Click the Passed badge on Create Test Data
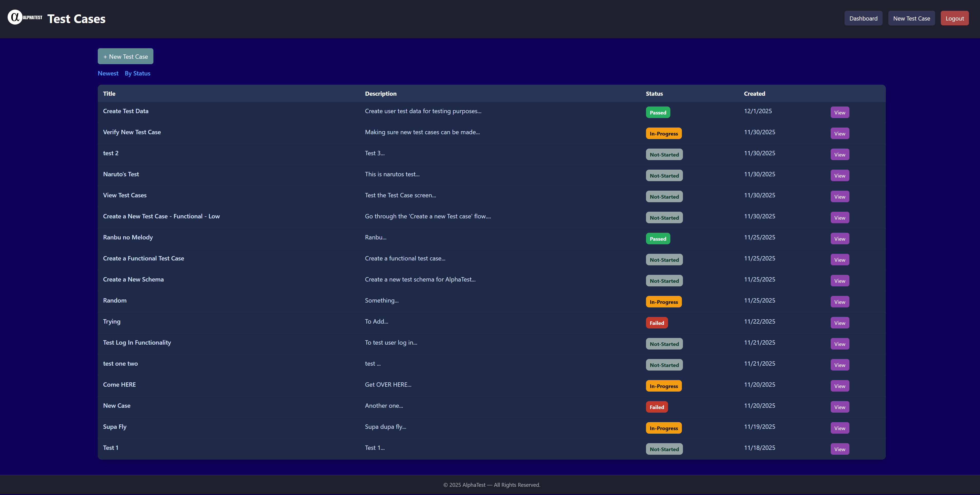Image resolution: width=980 pixels, height=495 pixels. click(x=657, y=113)
